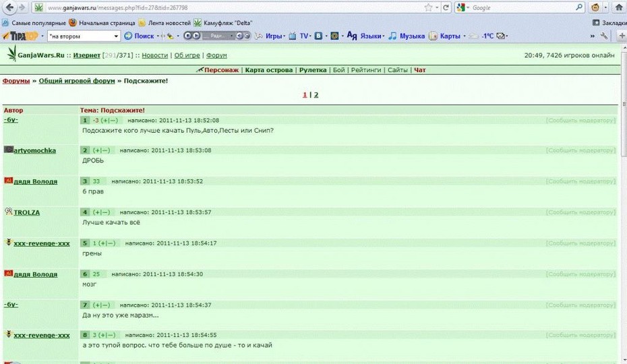627x364 pixels.
Task: Report post 7 via Сообщить модератору
Action: [580, 305]
